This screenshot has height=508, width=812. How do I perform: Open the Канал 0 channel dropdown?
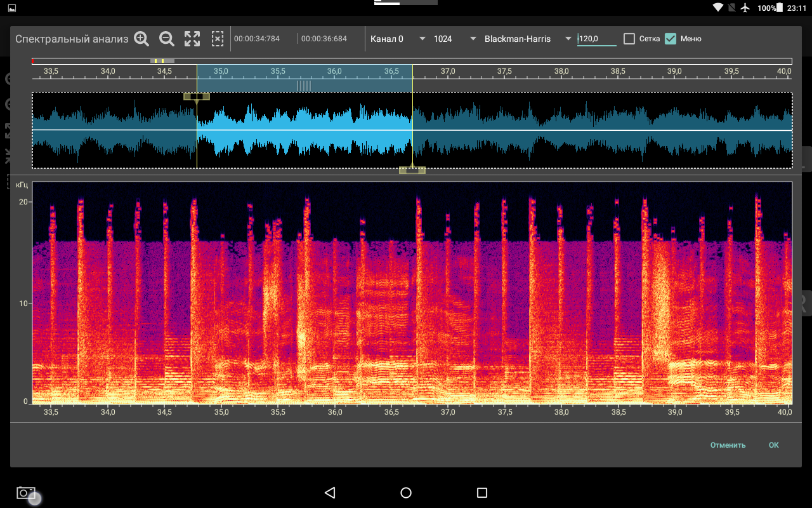click(x=398, y=39)
